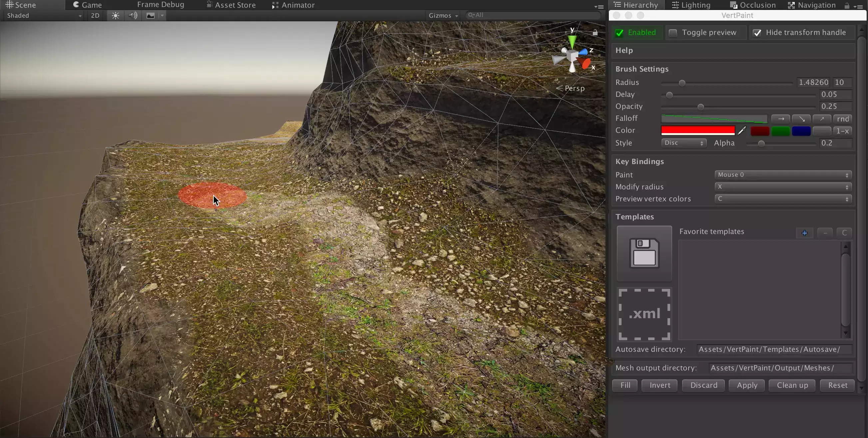Click the scene effects image icon
The image size is (868, 438).
[x=150, y=16]
